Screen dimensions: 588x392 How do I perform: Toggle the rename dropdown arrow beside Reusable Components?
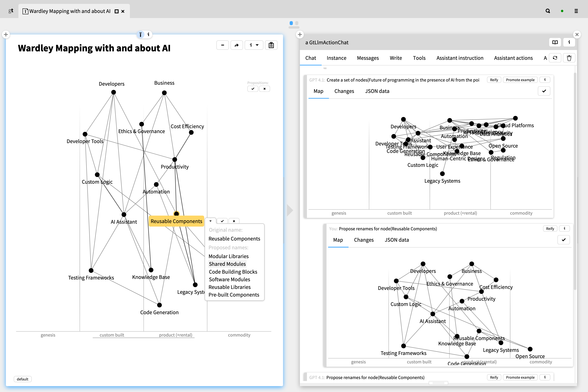coord(211,221)
